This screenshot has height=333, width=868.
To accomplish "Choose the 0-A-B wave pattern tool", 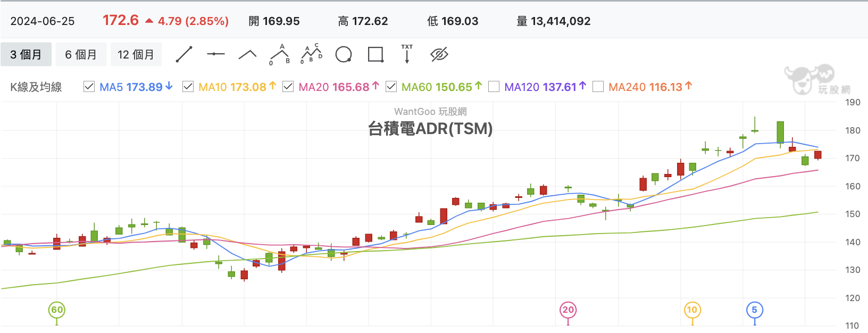I will click(280, 54).
